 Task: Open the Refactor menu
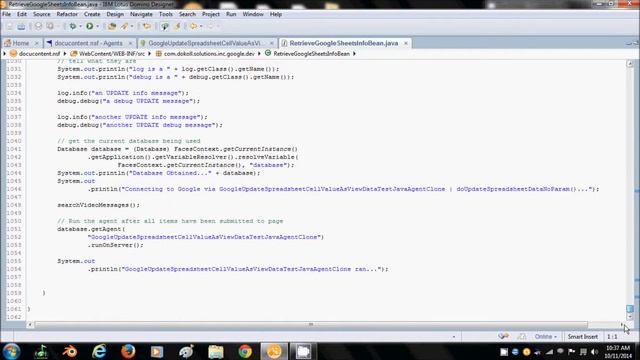67,14
